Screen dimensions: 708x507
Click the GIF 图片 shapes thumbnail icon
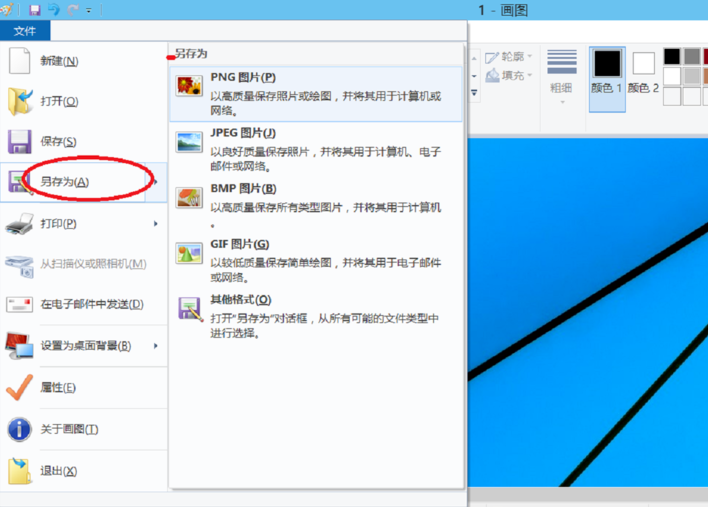[x=189, y=253]
